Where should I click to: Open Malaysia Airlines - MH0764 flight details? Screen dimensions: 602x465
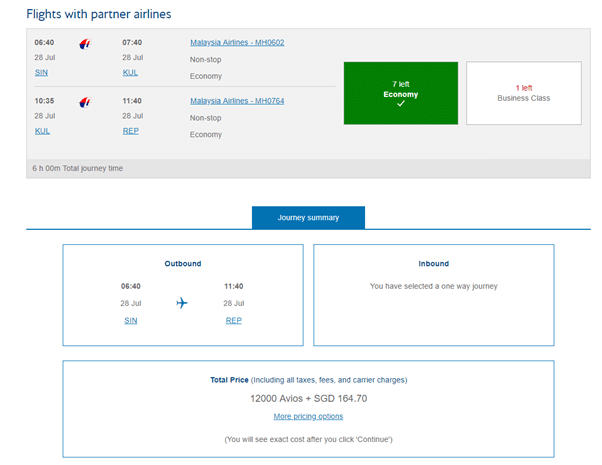pyautogui.click(x=237, y=101)
